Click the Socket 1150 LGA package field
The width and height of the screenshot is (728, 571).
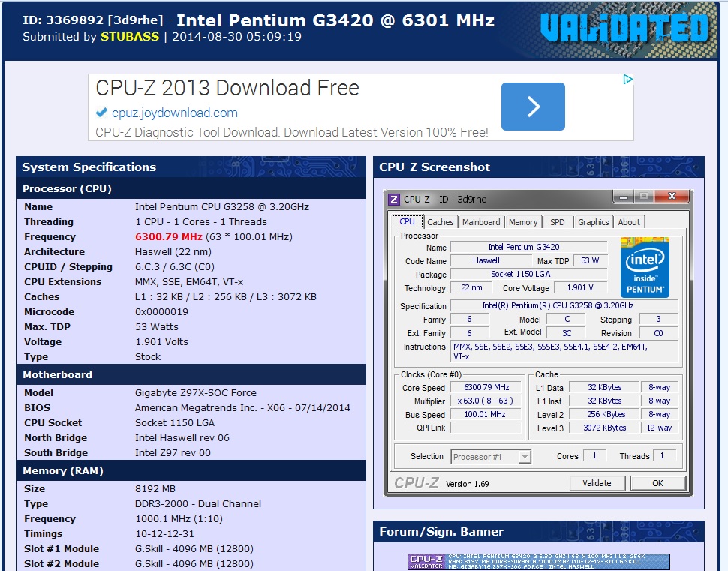pyautogui.click(x=528, y=275)
